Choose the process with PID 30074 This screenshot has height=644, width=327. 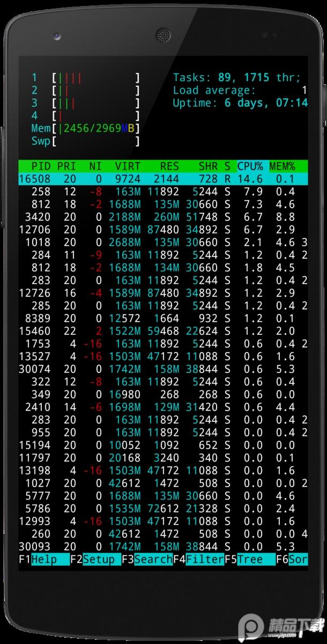coord(161,369)
